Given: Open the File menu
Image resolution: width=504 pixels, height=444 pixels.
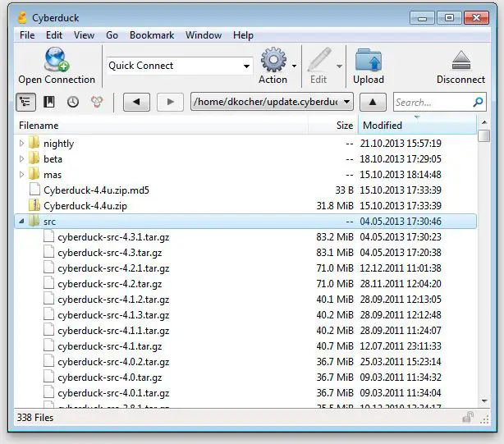Looking at the screenshot, I should (x=27, y=35).
